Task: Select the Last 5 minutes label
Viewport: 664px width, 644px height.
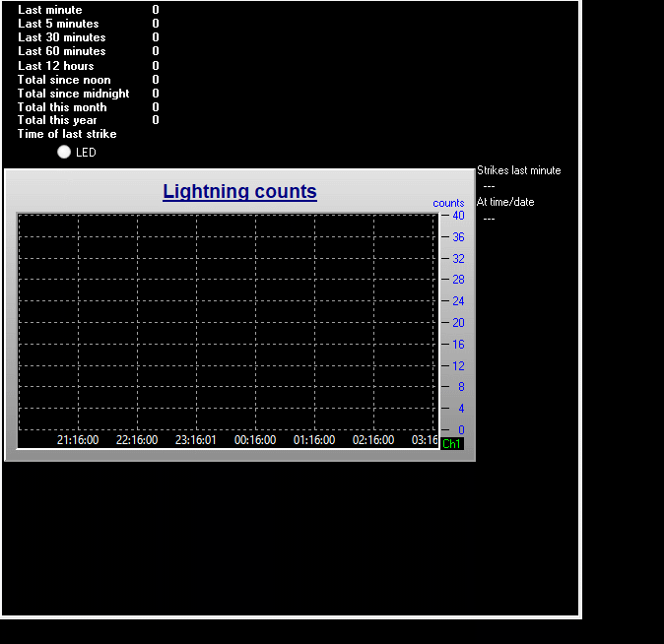Action: pyautogui.click(x=58, y=24)
